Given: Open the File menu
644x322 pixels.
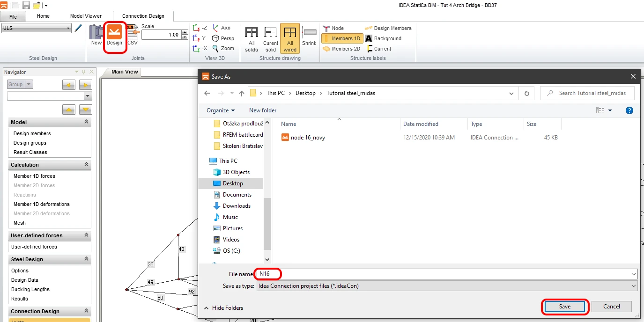Looking at the screenshot, I should coord(13,16).
